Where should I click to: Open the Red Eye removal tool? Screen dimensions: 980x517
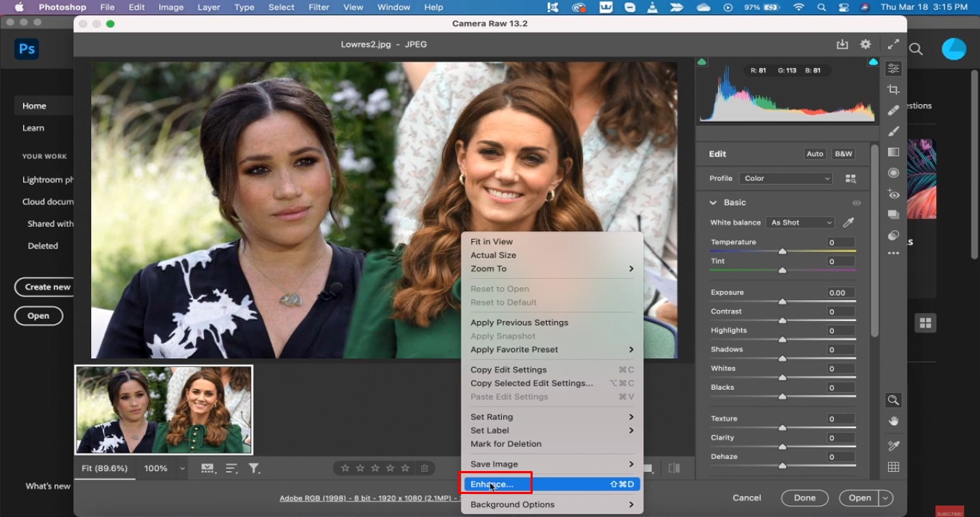[x=893, y=194]
